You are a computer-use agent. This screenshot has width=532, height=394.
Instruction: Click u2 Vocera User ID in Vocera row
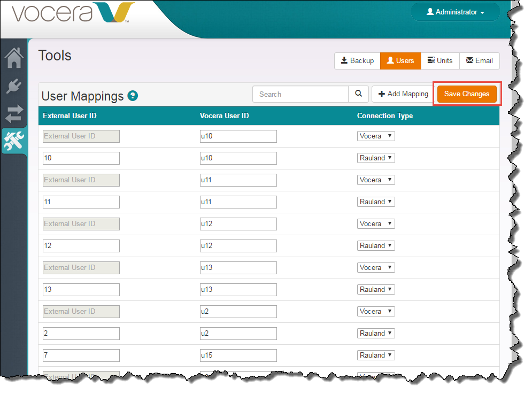pyautogui.click(x=238, y=311)
